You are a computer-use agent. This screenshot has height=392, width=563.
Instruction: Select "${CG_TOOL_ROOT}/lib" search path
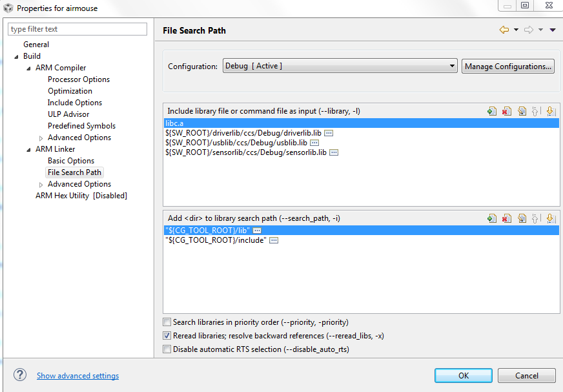click(x=361, y=231)
